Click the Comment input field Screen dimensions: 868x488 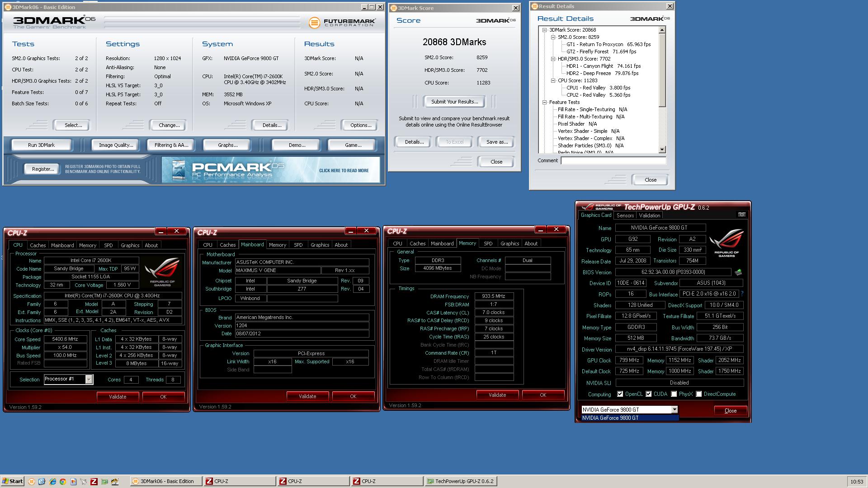click(x=613, y=161)
